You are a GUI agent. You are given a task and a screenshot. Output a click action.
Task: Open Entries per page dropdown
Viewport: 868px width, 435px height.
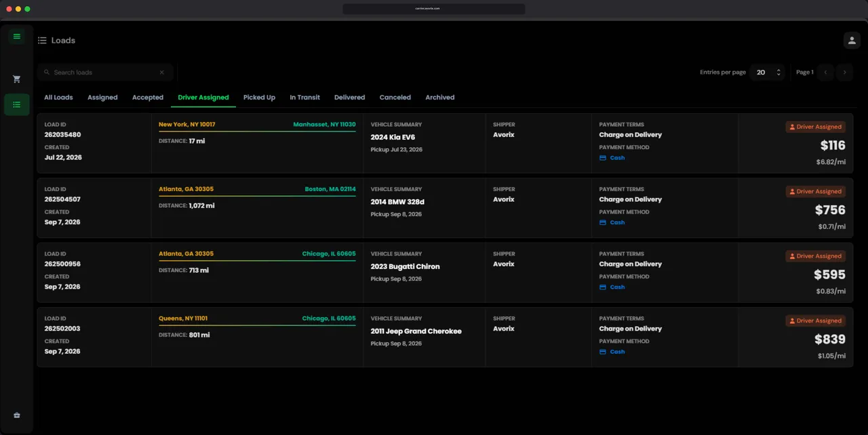(768, 72)
